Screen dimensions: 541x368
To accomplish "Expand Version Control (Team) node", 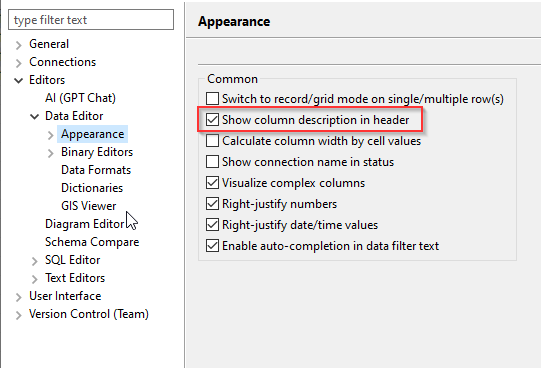I will [19, 315].
